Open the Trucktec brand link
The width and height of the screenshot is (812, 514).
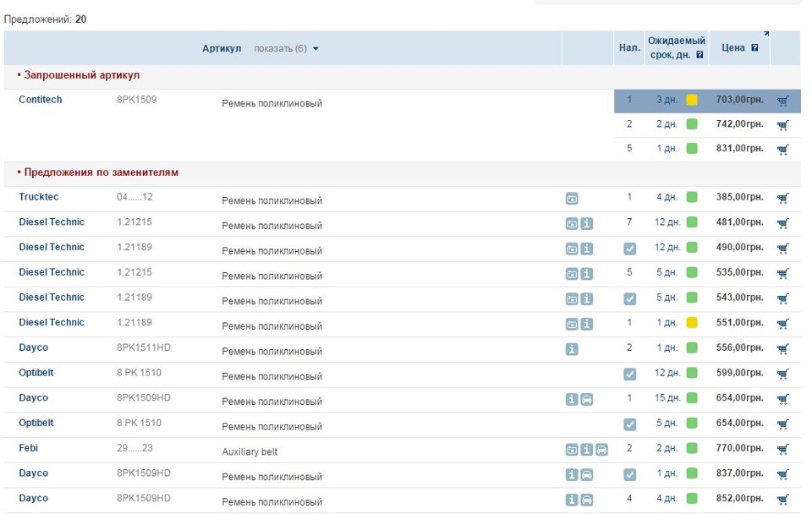[39, 197]
